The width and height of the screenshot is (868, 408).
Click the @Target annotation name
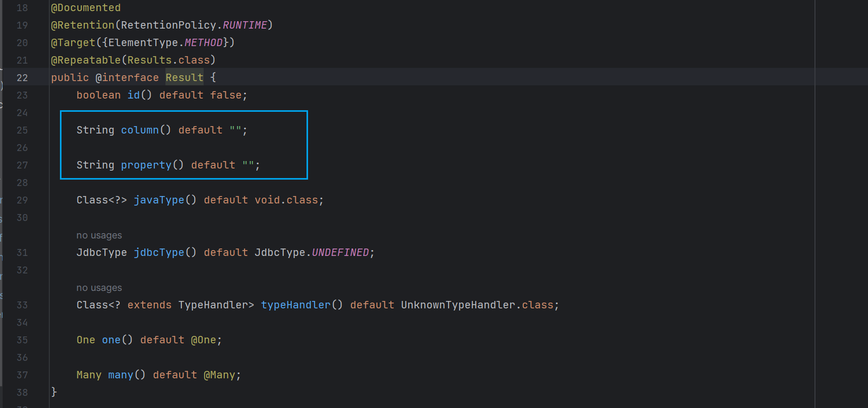pyautogui.click(x=73, y=42)
